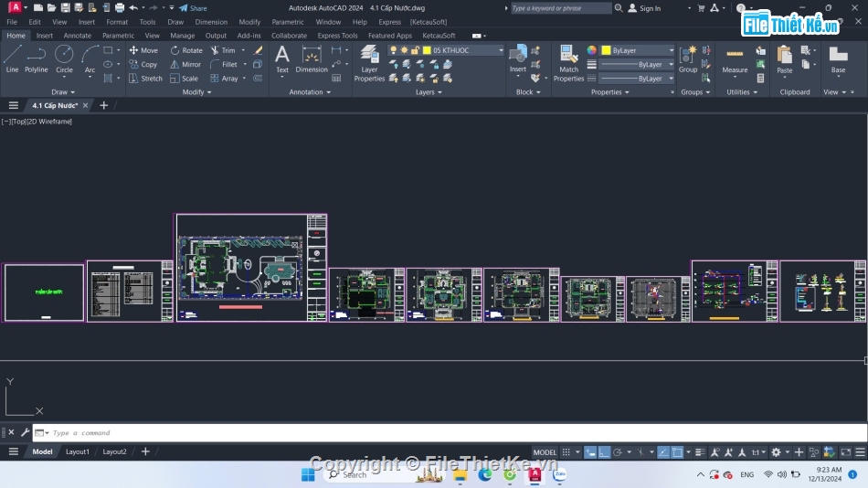This screenshot has height=488, width=868.
Task: Click the Mirror tool
Action: point(185,64)
